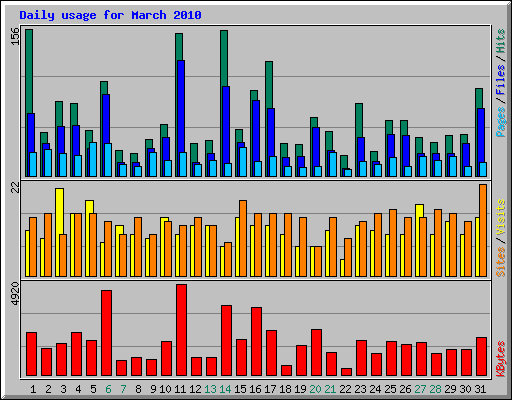Click the Hits legend label

tap(500, 41)
